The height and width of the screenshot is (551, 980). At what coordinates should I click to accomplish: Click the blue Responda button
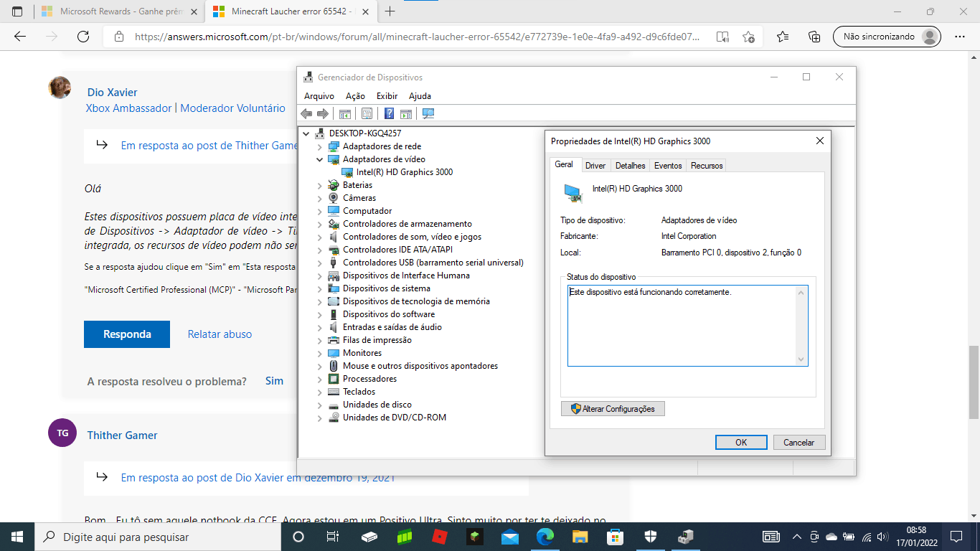127,334
